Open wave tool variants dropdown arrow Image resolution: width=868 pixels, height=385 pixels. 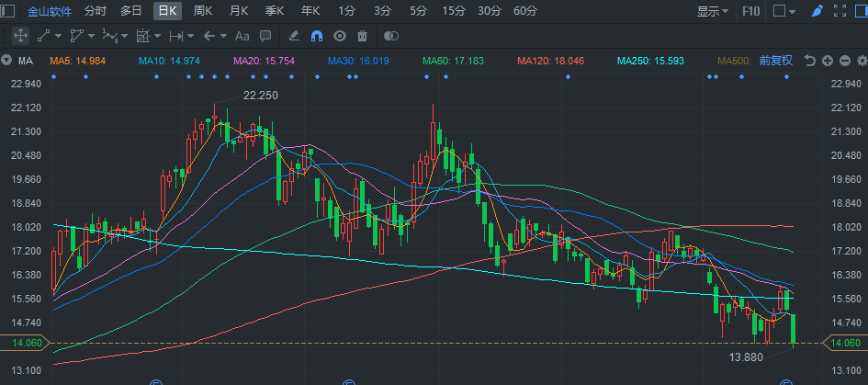tap(125, 36)
